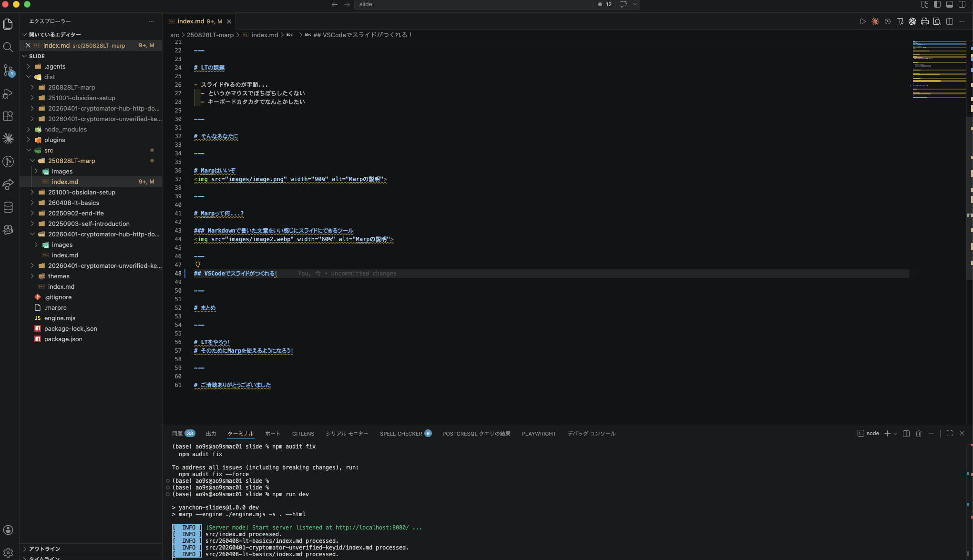Click the 250828LT-marp breadcrumb item

click(210, 35)
